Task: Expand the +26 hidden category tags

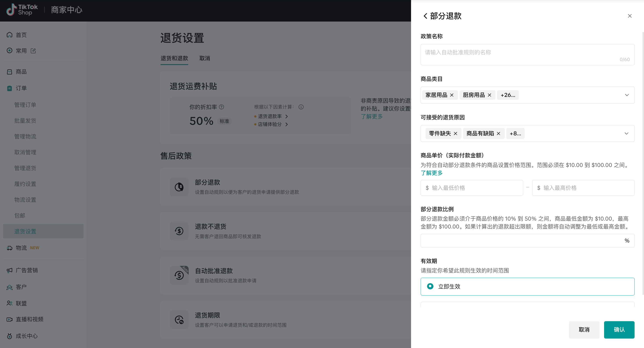Action: point(508,95)
